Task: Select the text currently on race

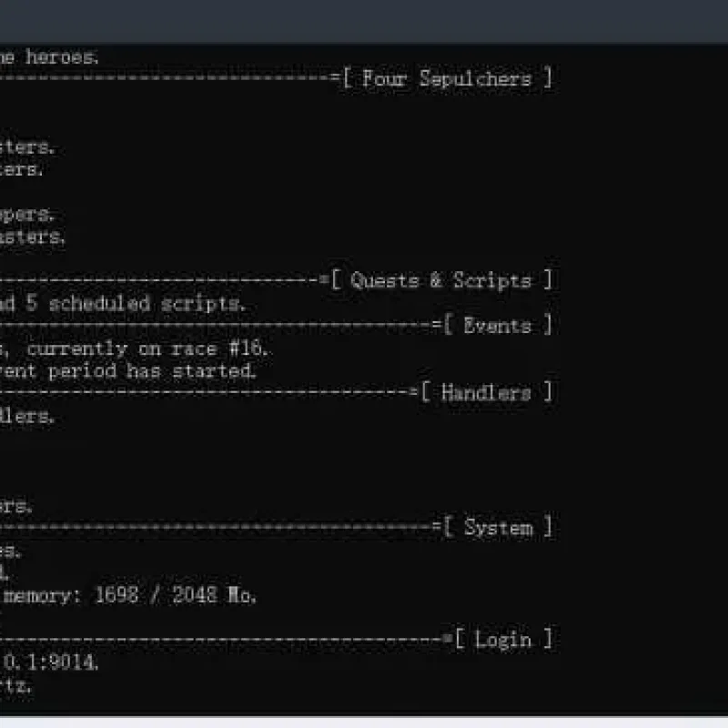Action: 122,349
